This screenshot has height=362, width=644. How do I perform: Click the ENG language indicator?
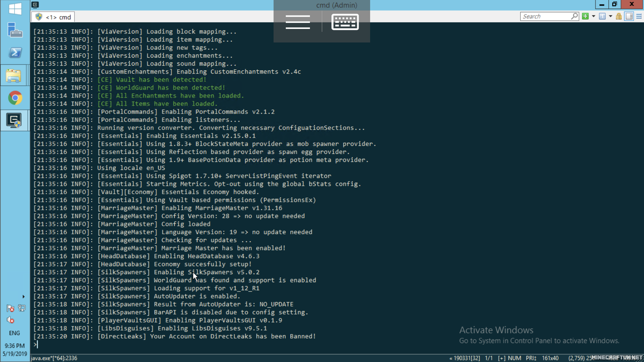click(x=14, y=333)
